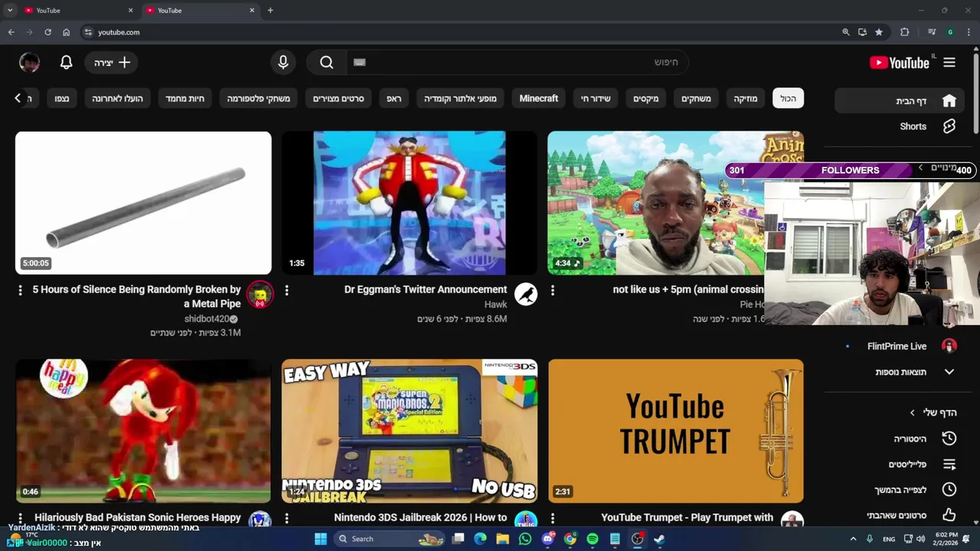980x551 pixels.
Task: Go back in the browser
Action: click(11, 32)
